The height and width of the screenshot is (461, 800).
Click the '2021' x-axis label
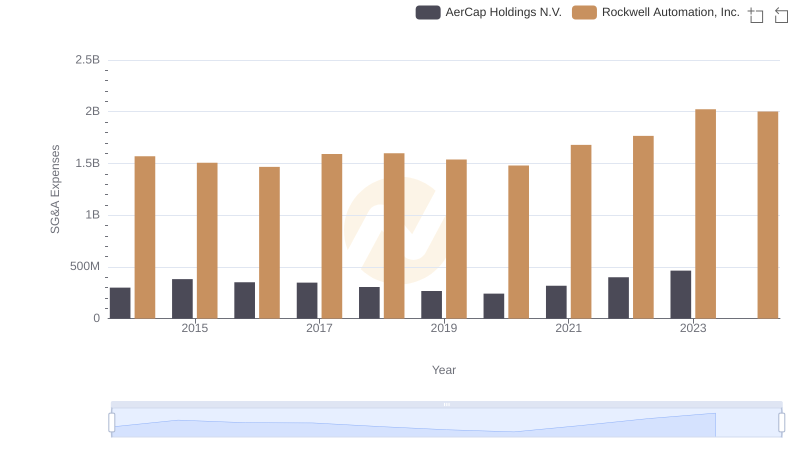pyautogui.click(x=568, y=328)
